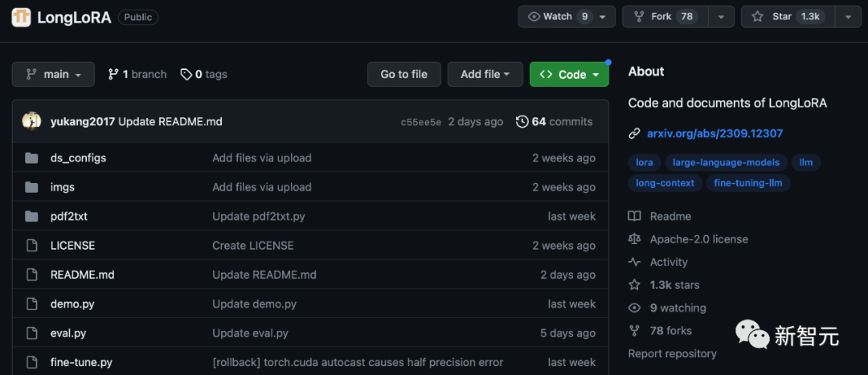Expand the main branch dropdown
This screenshot has height=375, width=868.
coord(53,75)
